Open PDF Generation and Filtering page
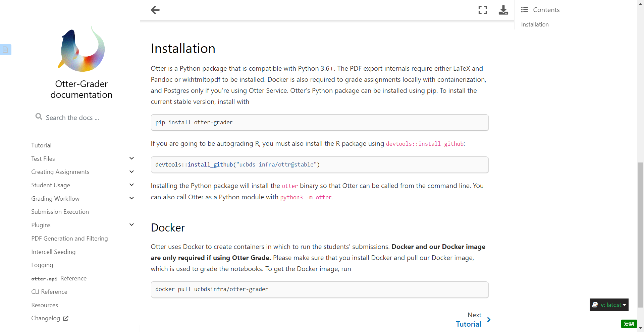Screen dimensions: 644x332 [x=69, y=239]
